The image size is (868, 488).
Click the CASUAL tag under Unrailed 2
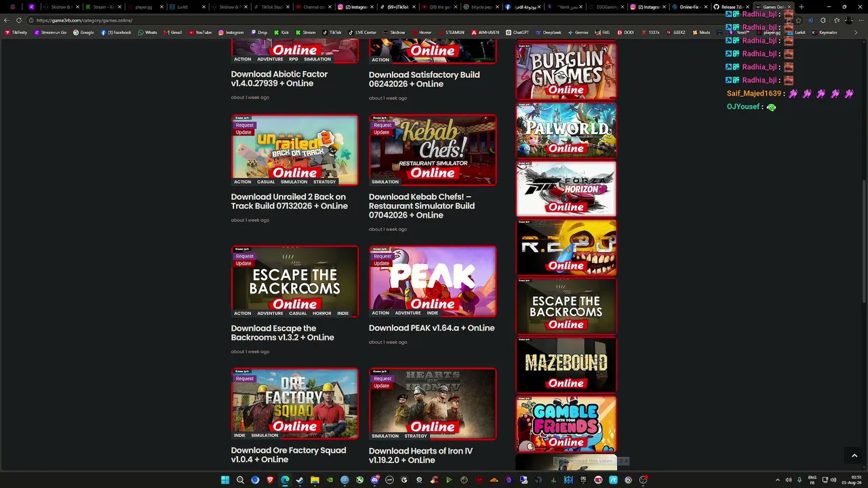coord(266,182)
